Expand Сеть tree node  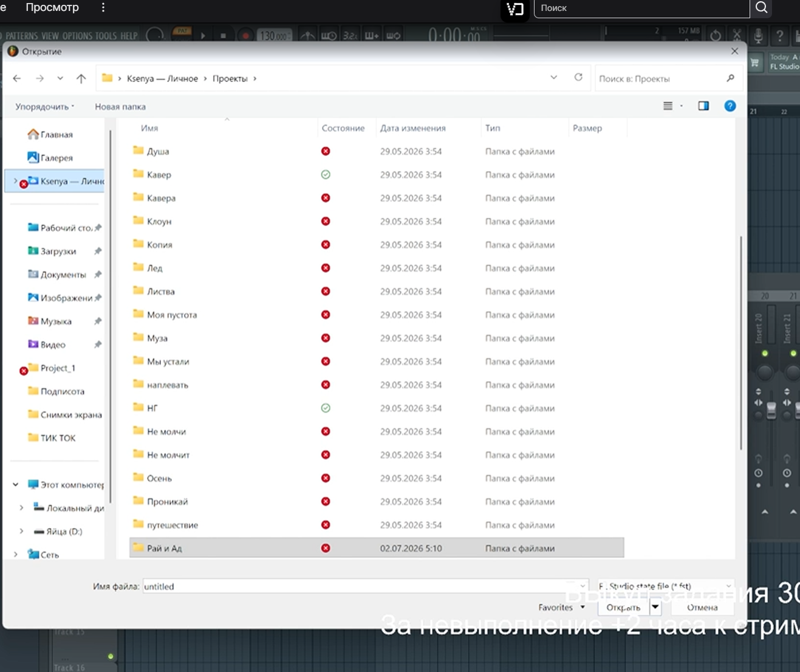point(16,554)
